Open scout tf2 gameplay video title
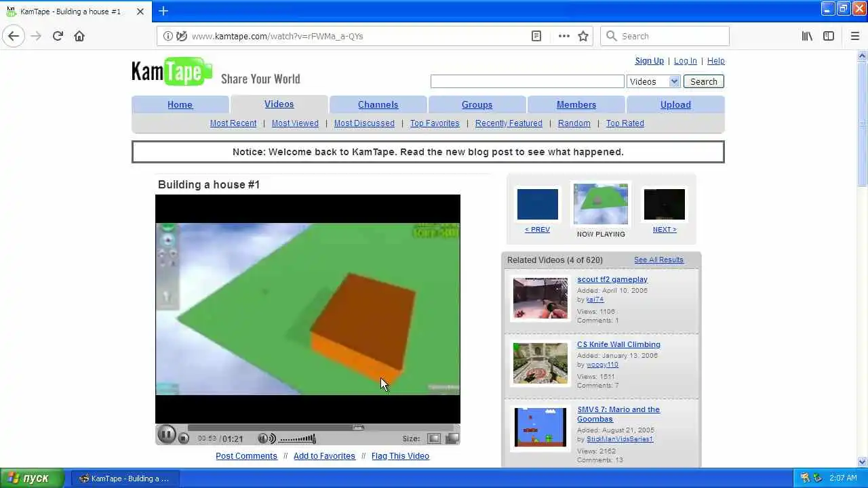The image size is (868, 488). tap(612, 279)
